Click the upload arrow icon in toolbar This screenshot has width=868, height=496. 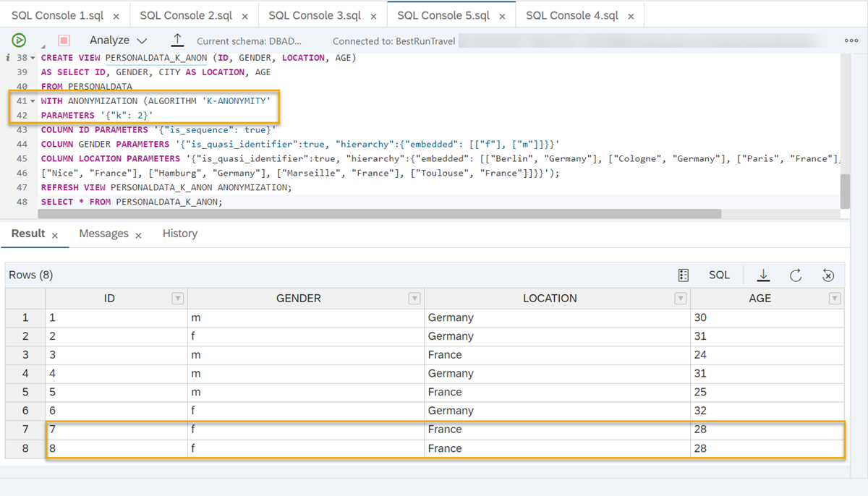tap(177, 41)
